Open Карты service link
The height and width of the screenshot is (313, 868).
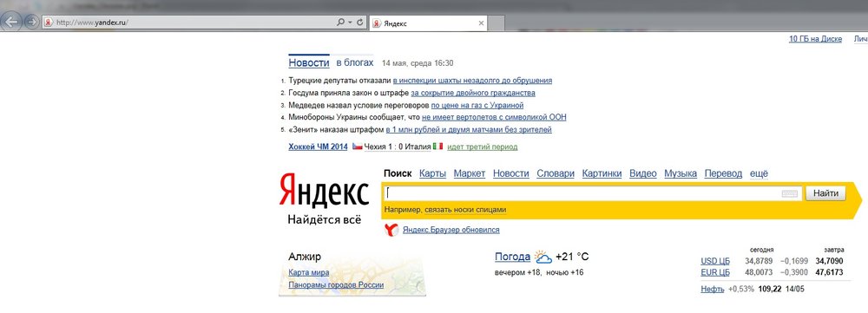pos(433,173)
